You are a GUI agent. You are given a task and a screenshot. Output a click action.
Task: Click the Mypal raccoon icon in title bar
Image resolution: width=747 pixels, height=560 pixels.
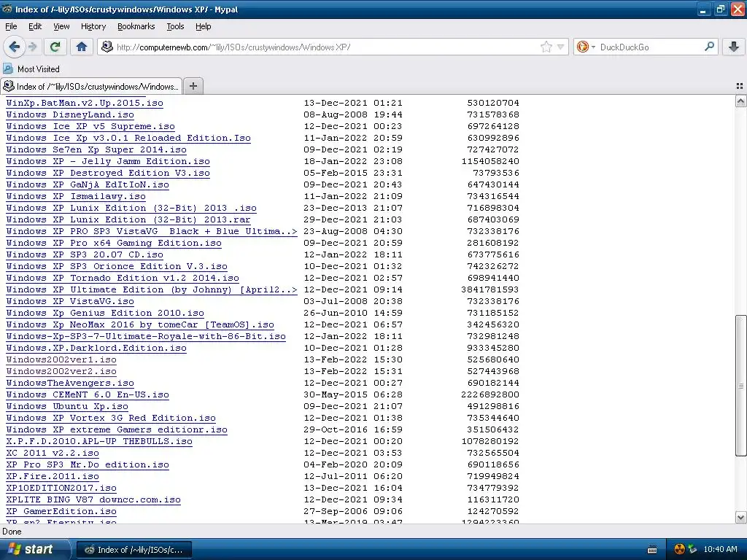(7, 9)
